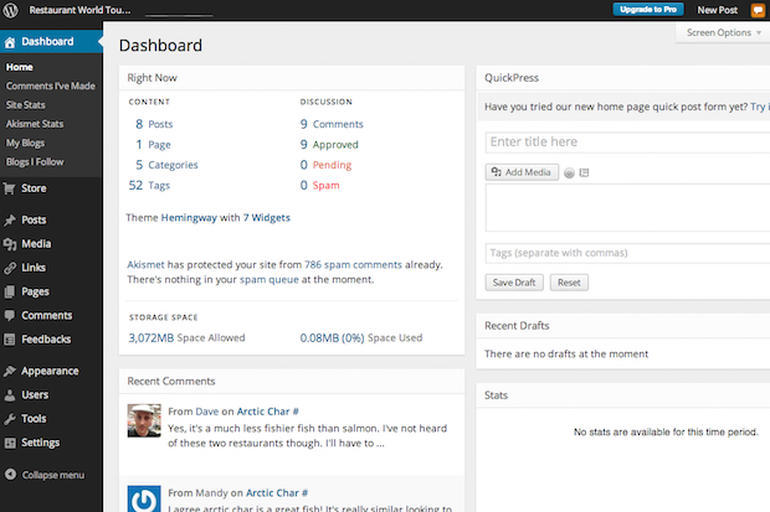Click the Stats panel header
Viewport: 770px width, 512px height.
click(623, 395)
